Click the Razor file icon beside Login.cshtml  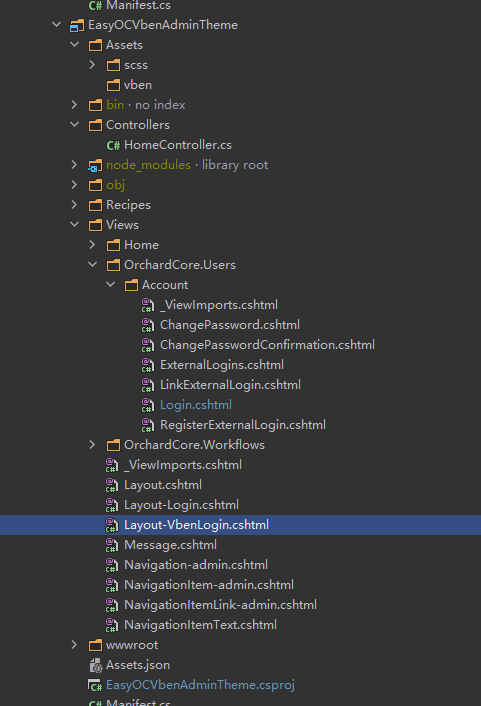tap(148, 405)
